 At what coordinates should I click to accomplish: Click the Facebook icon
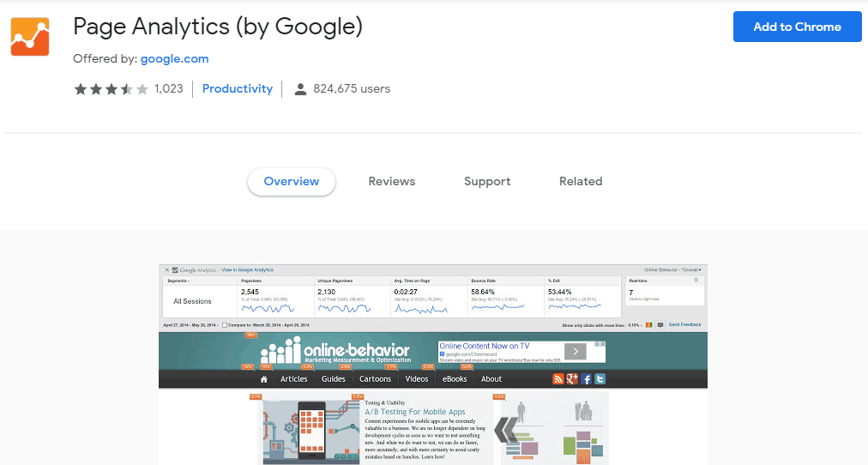(586, 378)
